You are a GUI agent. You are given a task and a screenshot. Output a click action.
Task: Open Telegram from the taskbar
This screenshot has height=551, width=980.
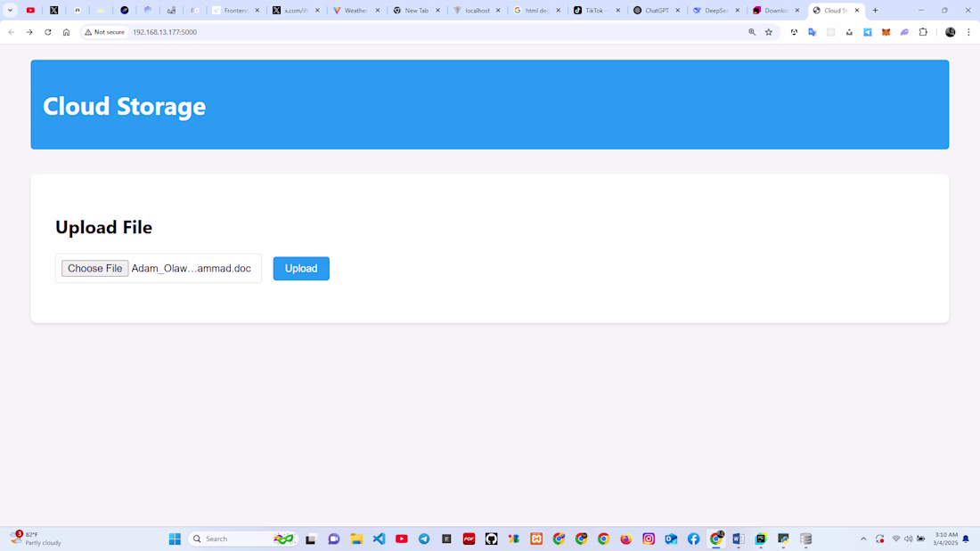click(424, 539)
